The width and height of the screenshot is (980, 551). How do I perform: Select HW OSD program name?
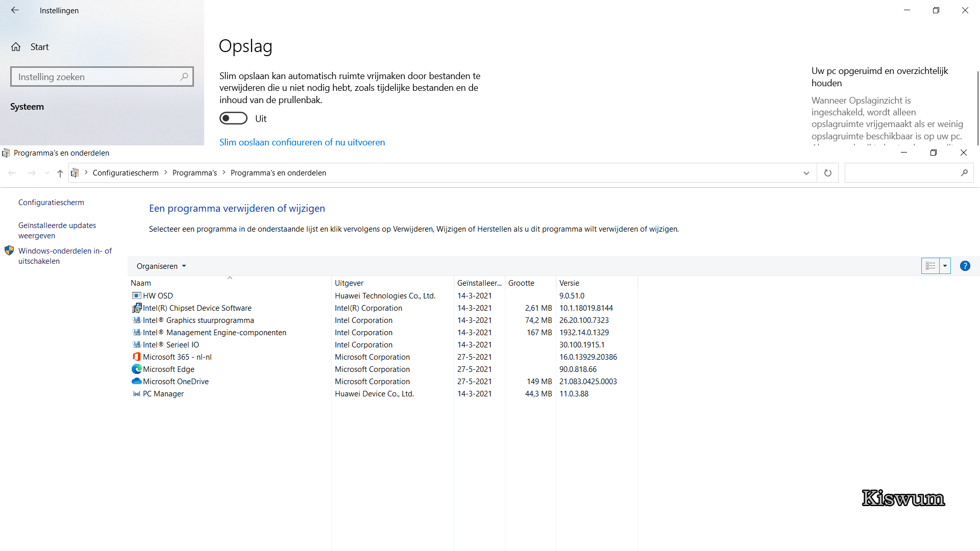158,296
